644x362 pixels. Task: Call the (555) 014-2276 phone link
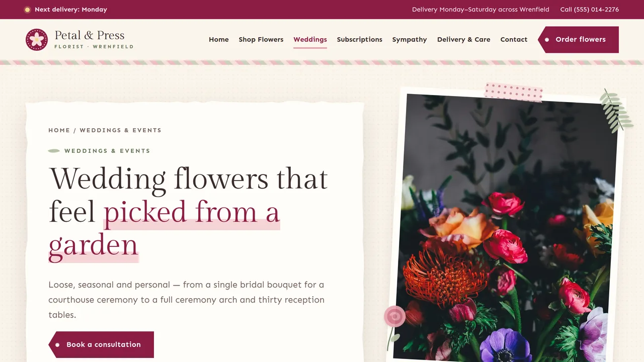tap(590, 10)
